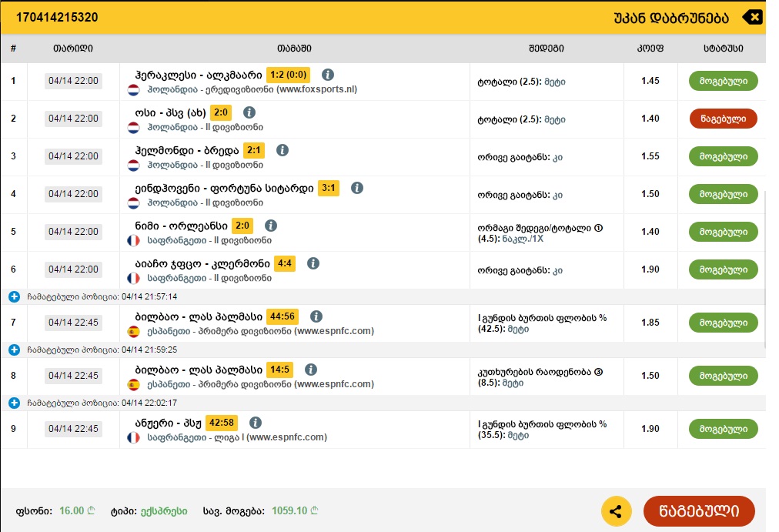Click info icon for ჰერაკლესი - ალკმაარი match
The image size is (779, 532).
(x=328, y=75)
